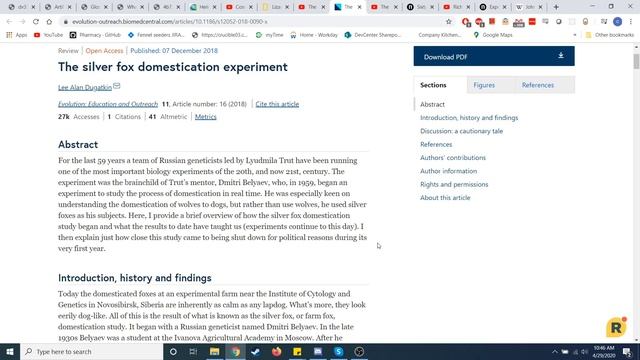640x360 pixels.
Task: Click the Chrome icon on taskbar
Action: click(x=235, y=351)
